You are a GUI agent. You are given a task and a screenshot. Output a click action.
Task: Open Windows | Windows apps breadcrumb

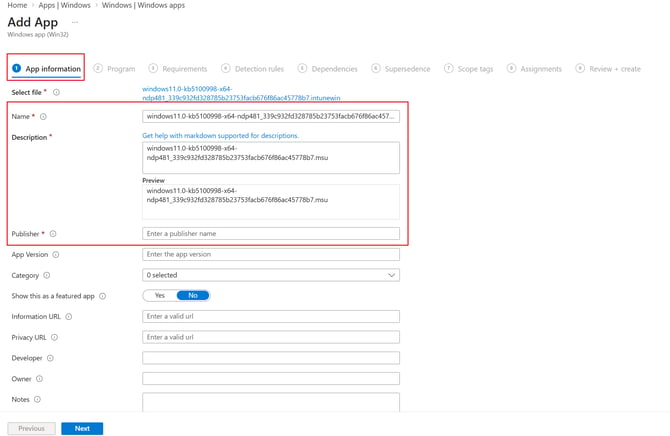[143, 5]
